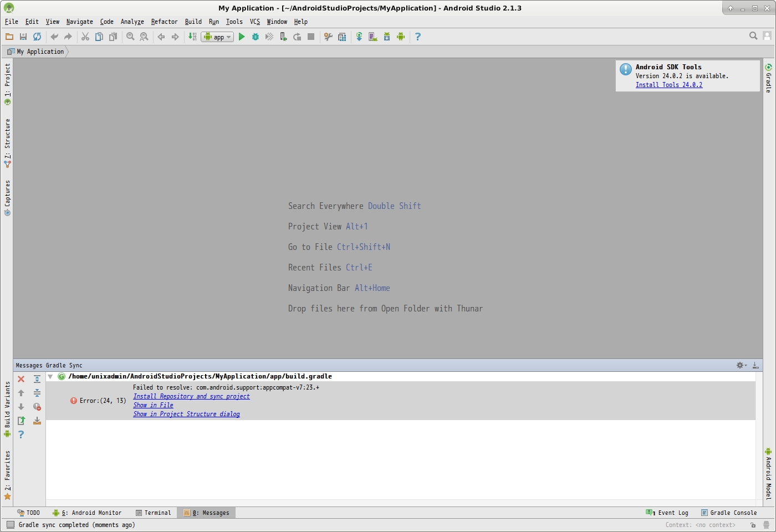Toggle the Gradle tool window
Viewport: 776px width, 532px height.
pos(768,78)
